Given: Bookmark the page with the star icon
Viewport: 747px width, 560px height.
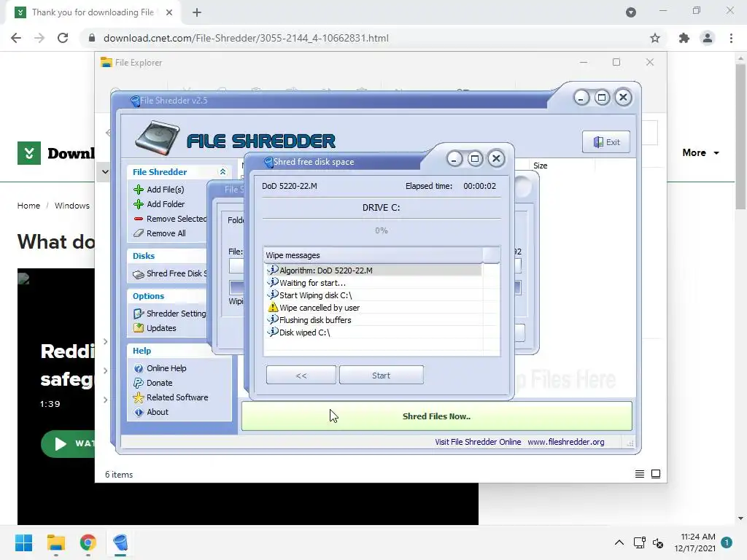Looking at the screenshot, I should click(x=655, y=38).
